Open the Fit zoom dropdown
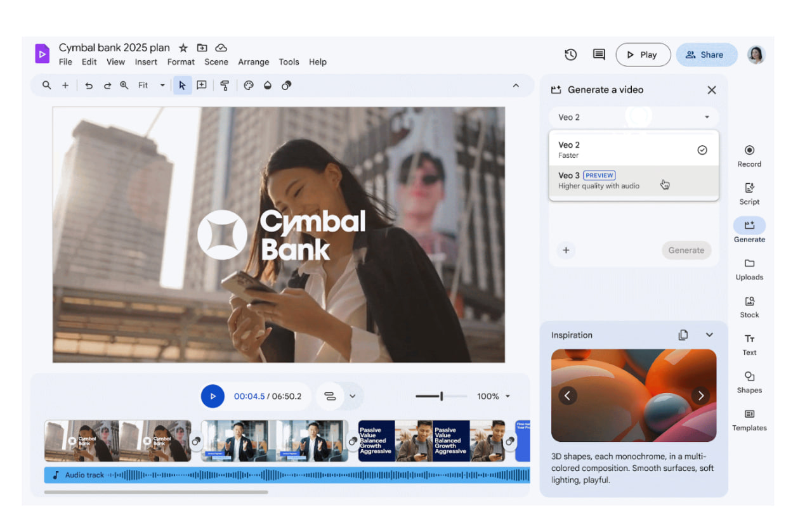 click(151, 85)
